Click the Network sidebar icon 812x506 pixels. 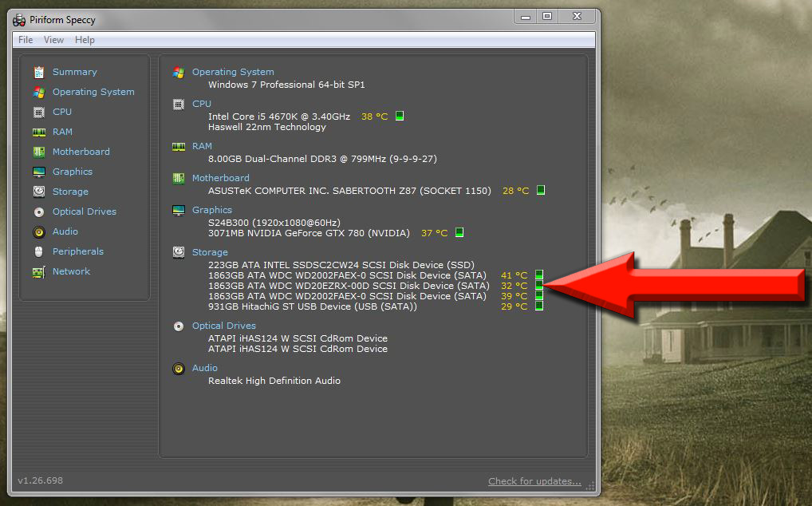pos(39,271)
